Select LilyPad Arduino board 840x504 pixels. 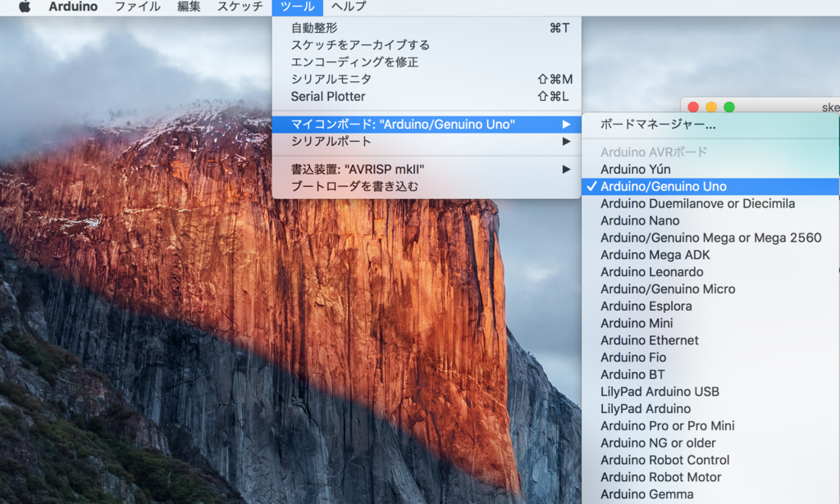[710, 409]
